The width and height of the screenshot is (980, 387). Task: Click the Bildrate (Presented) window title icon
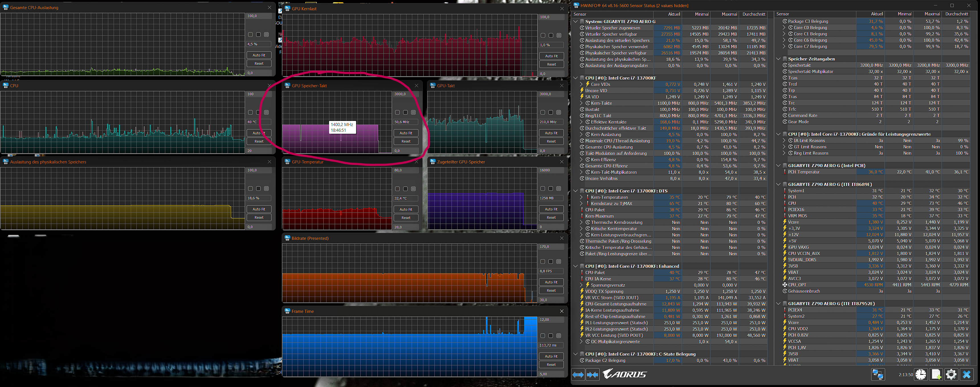click(288, 238)
